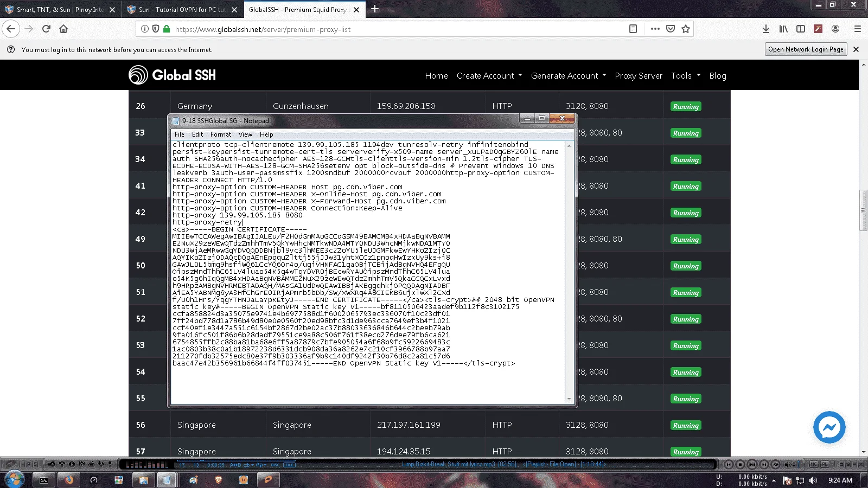Open Notepad View menu
The image size is (868, 488).
(245, 134)
